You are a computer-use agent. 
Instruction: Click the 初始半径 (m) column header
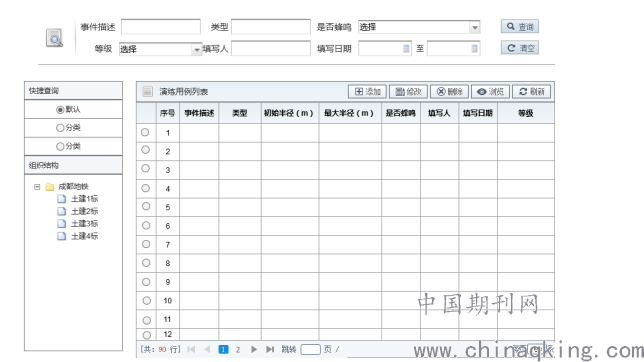[x=290, y=113]
